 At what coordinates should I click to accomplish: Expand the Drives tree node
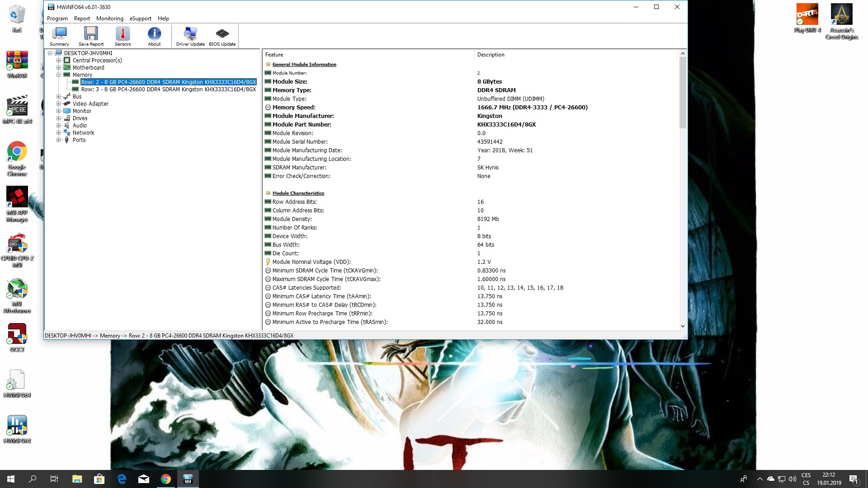click(x=58, y=118)
